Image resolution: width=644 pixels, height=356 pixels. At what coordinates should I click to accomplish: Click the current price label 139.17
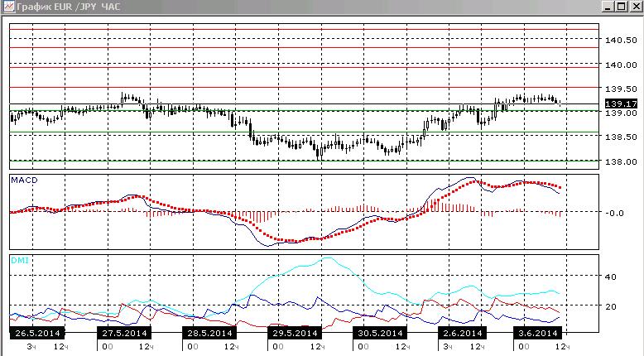[621, 103]
